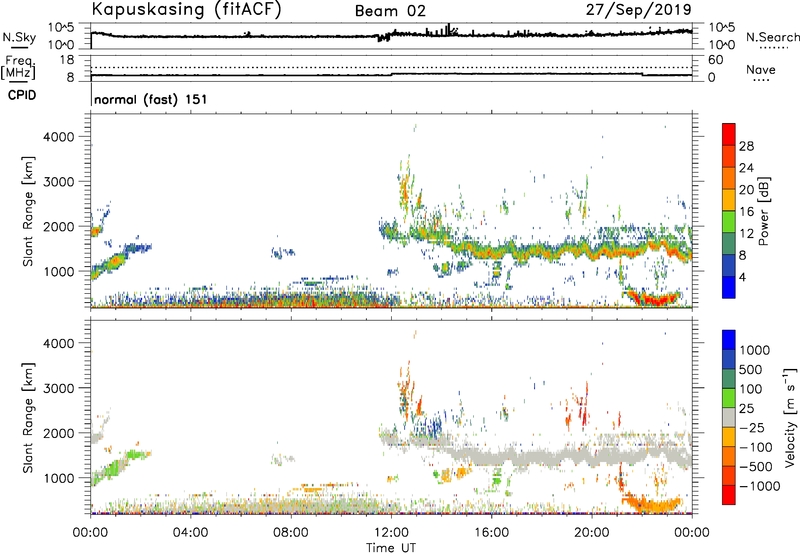The height and width of the screenshot is (554, 800).
Task: Click '16' on the Power colorbar
Action: point(746,212)
